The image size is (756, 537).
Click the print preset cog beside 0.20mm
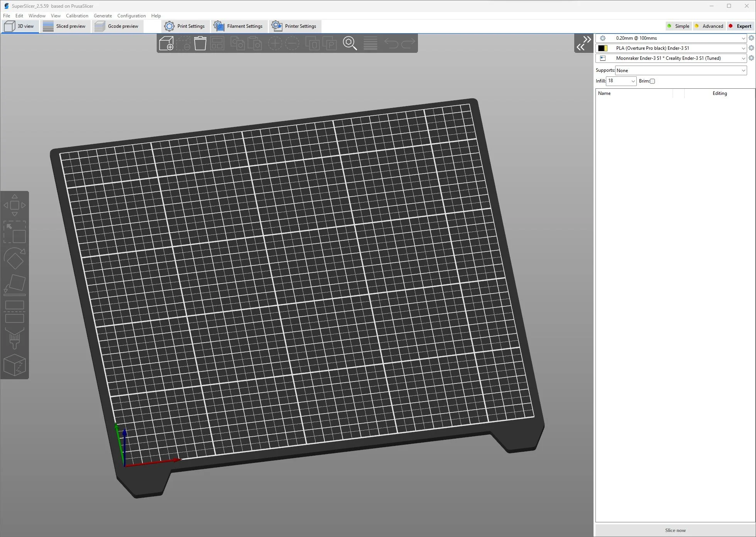(603, 38)
